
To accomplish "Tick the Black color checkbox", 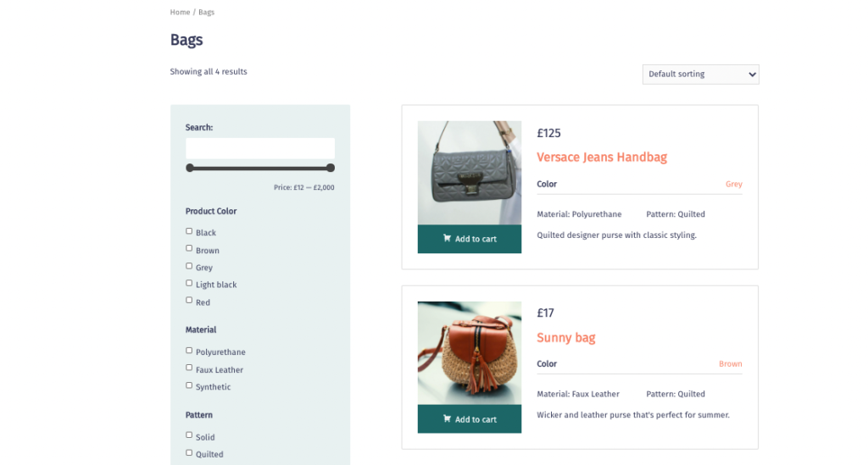I will click(x=189, y=231).
